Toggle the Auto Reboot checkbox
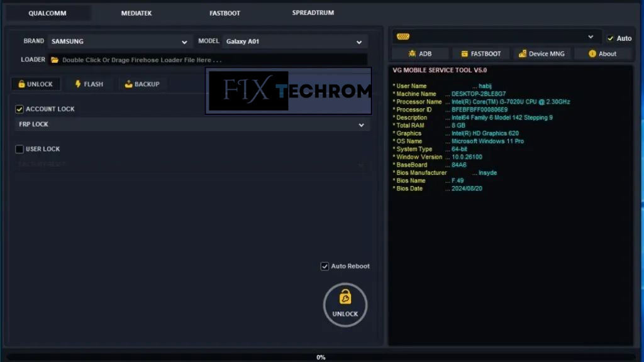 [x=325, y=266]
